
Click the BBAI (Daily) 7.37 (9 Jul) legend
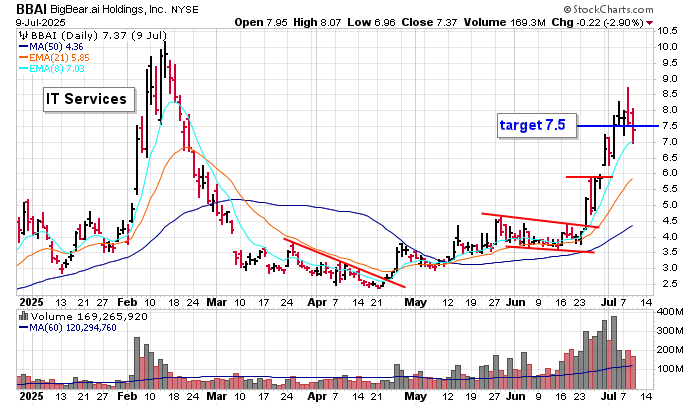(99, 35)
